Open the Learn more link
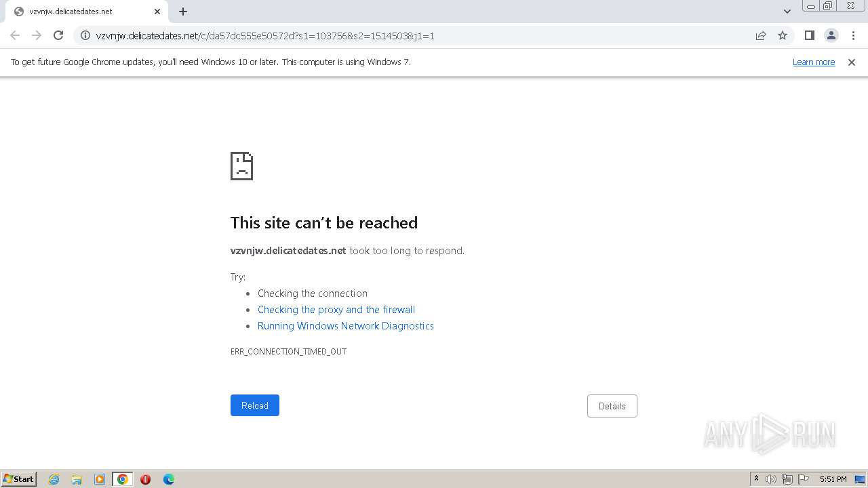Screen dimensions: 868x488 pos(814,62)
